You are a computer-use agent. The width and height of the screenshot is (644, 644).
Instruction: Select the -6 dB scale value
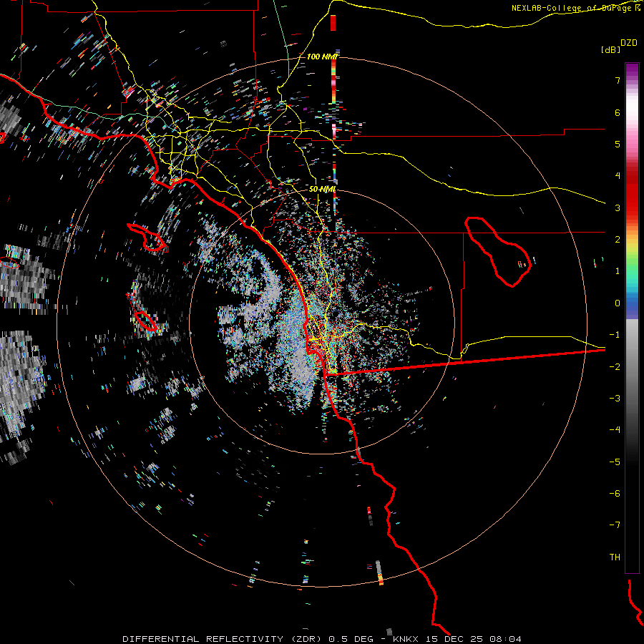tap(615, 494)
